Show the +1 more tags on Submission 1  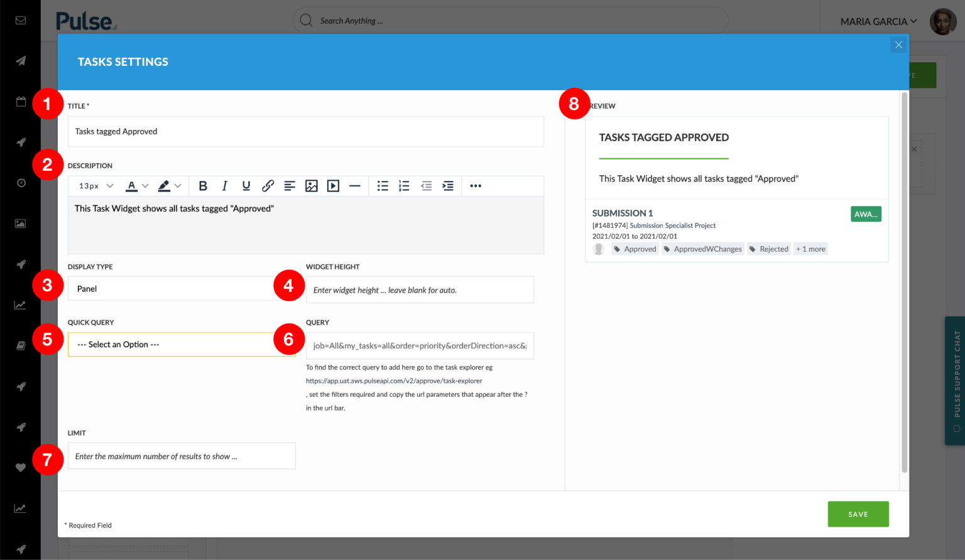tap(810, 249)
